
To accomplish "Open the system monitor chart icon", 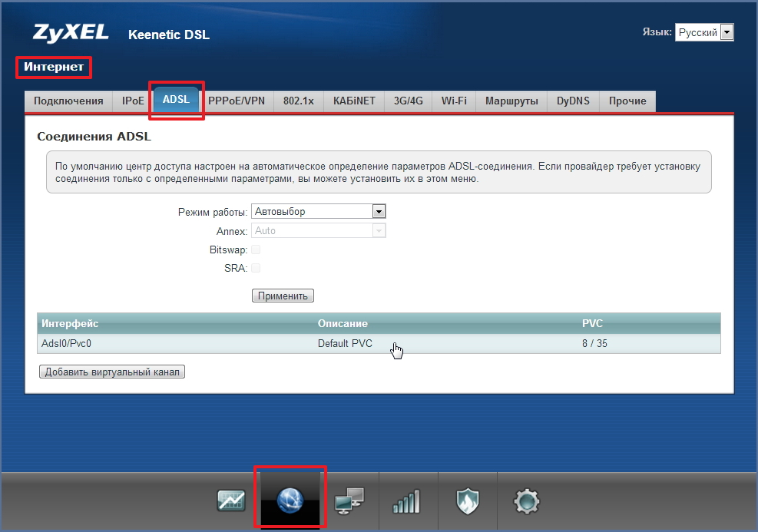I will point(231,501).
